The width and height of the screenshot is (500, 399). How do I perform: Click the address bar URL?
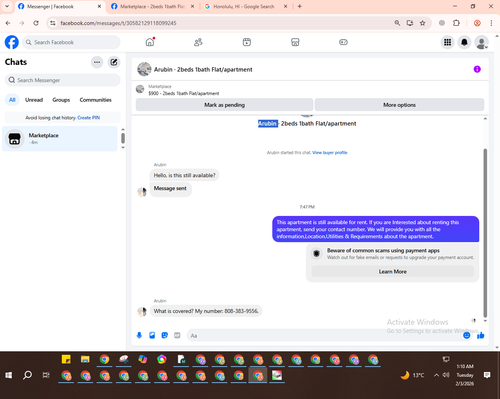pyautogui.click(x=118, y=23)
